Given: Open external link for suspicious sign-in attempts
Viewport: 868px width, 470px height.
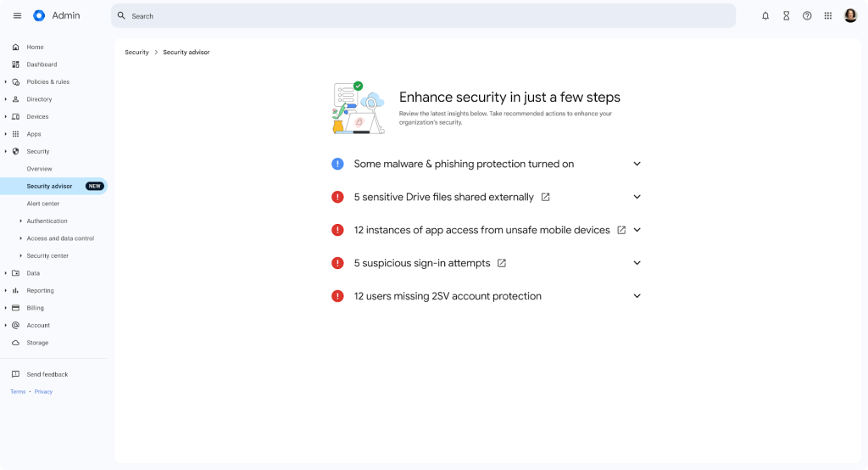Looking at the screenshot, I should coord(502,263).
